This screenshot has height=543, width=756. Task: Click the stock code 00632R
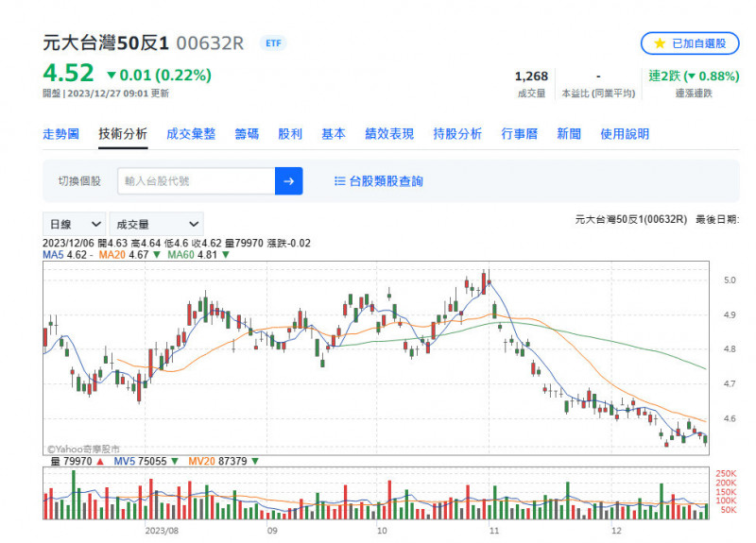click(x=210, y=43)
